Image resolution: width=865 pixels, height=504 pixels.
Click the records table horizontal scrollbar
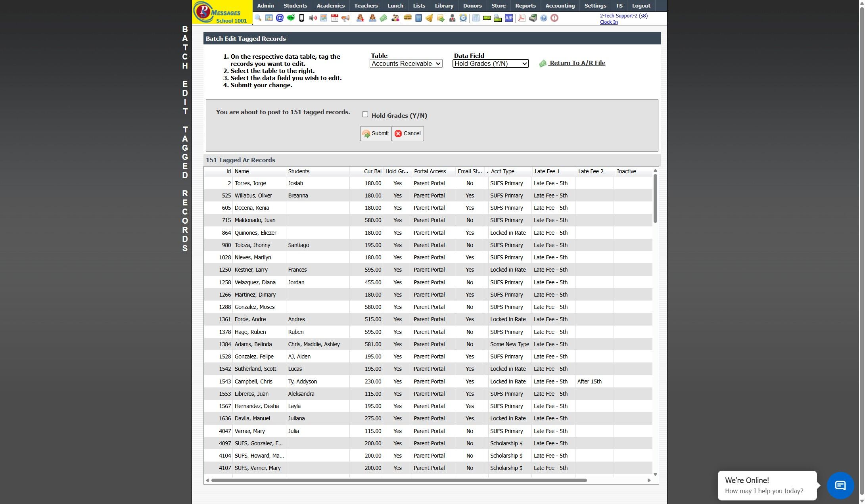click(x=399, y=480)
